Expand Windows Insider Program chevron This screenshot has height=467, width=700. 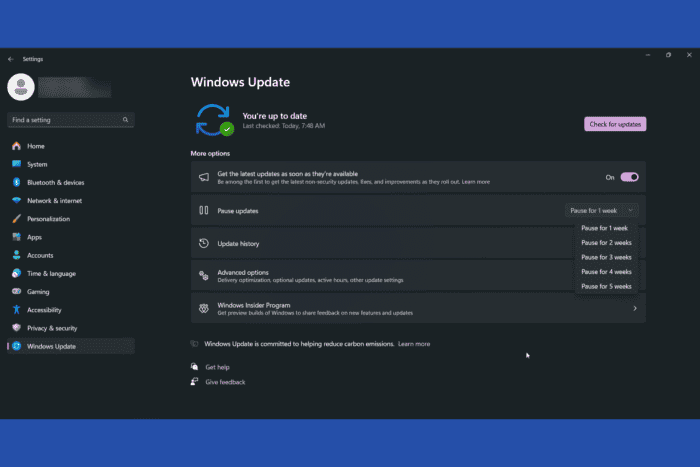pos(635,308)
